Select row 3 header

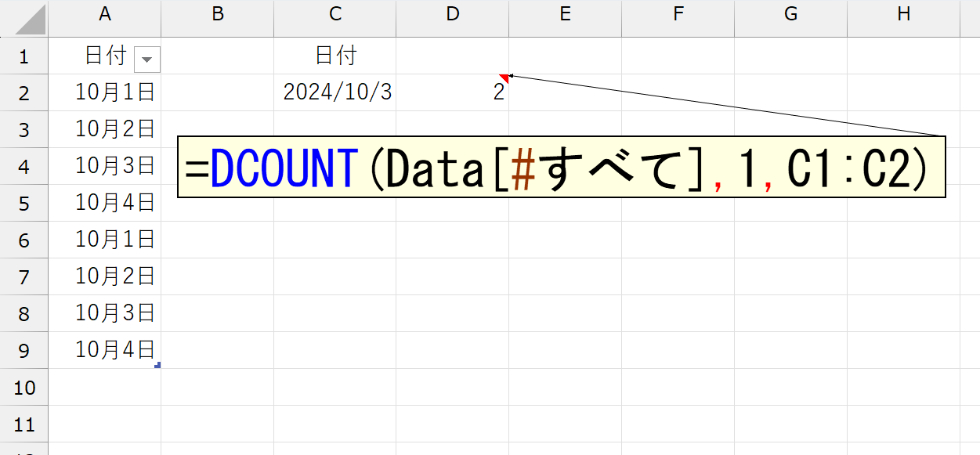(24, 129)
